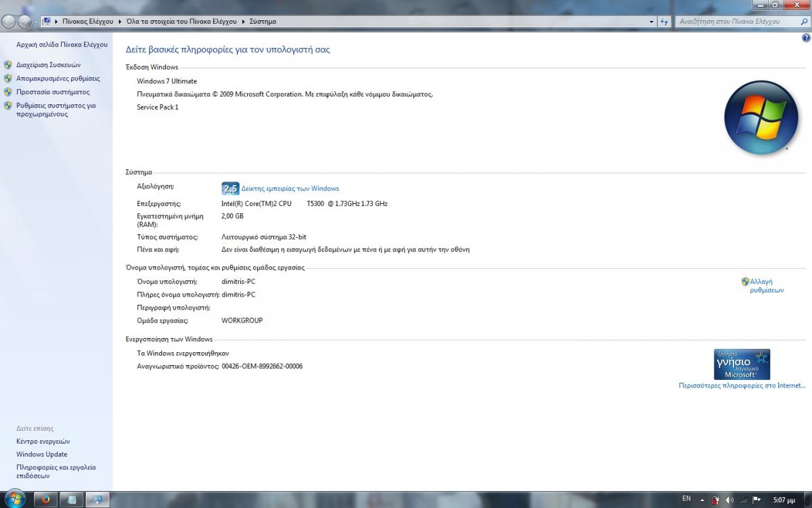Screen dimensions: 812x508
Task: Open recent pages dropdown next to Forward button
Action: pyautogui.click(x=36, y=22)
